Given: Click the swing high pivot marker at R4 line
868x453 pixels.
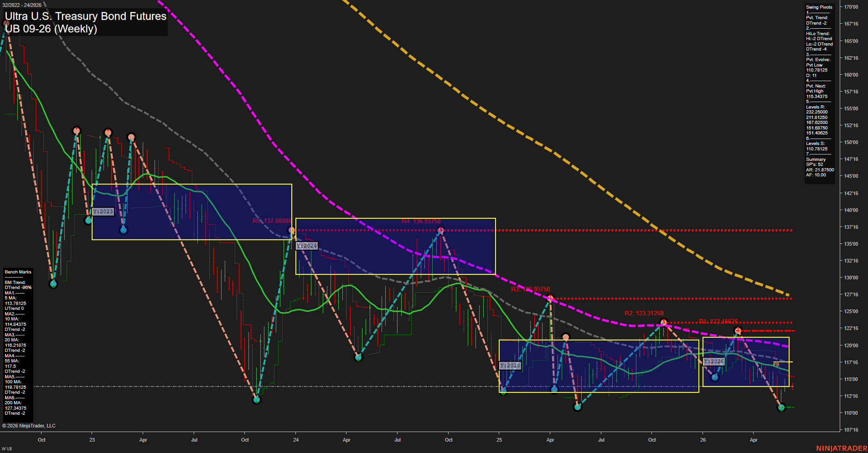Looking at the screenshot, I should click(440, 230).
